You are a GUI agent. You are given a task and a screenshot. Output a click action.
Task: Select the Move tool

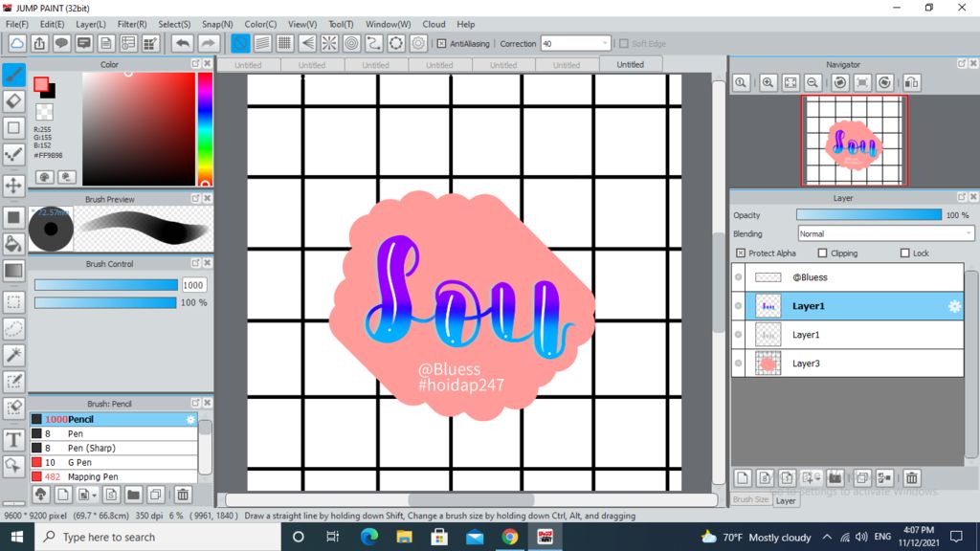pos(13,186)
